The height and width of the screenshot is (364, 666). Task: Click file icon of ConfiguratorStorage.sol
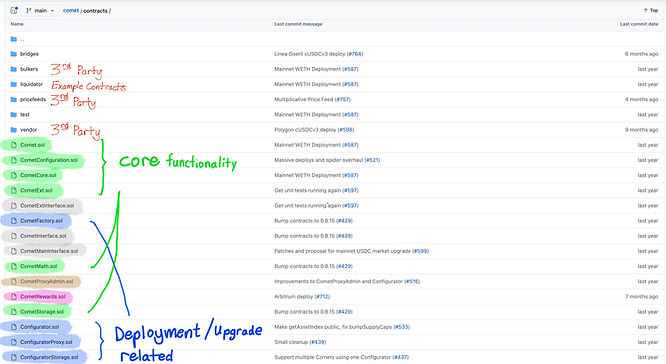tap(14, 357)
